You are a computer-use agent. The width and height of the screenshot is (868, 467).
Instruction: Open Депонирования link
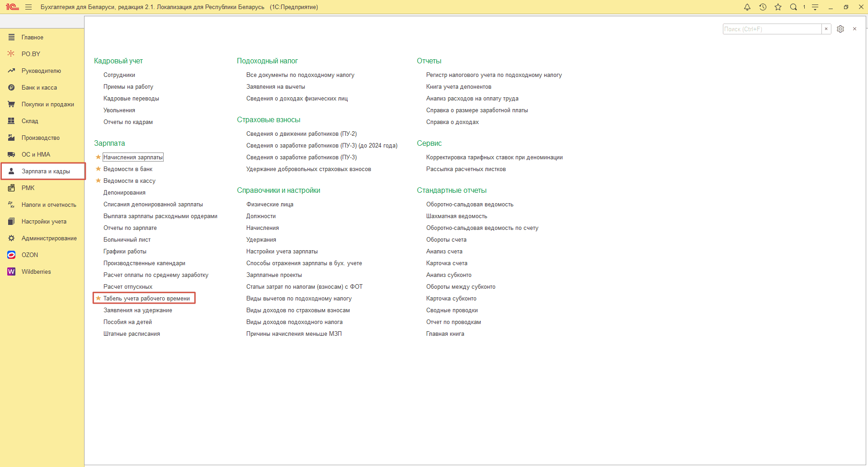124,192
